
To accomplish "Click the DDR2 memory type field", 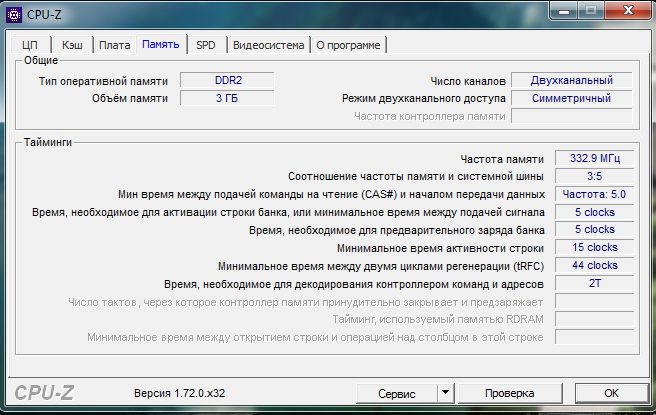I will click(228, 80).
